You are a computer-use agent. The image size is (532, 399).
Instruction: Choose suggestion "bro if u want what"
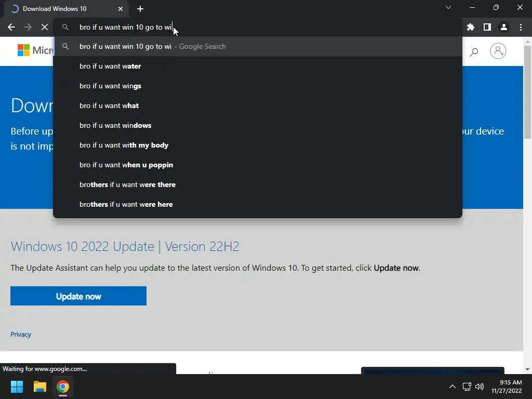(258, 105)
